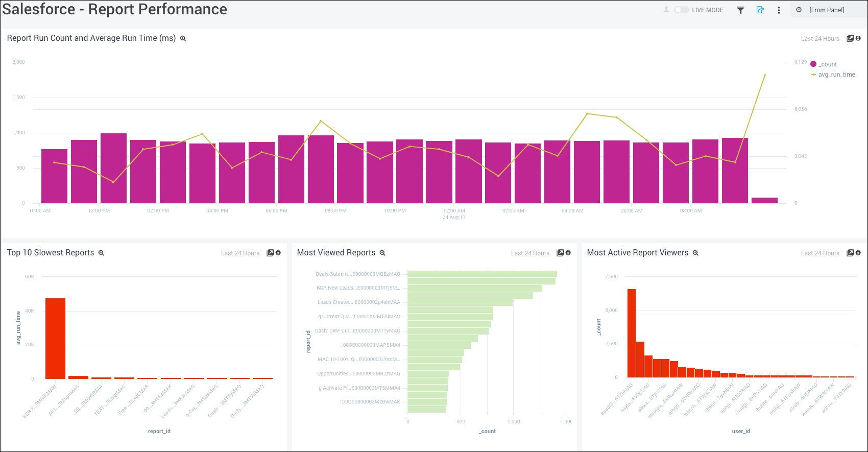
Task: Show info for Report Run Count panel
Action: pos(858,38)
